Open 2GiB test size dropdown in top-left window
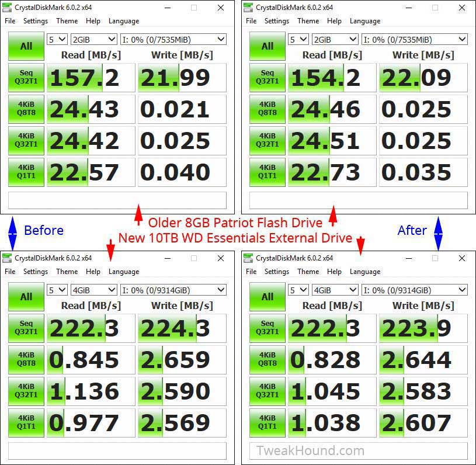 94,40
